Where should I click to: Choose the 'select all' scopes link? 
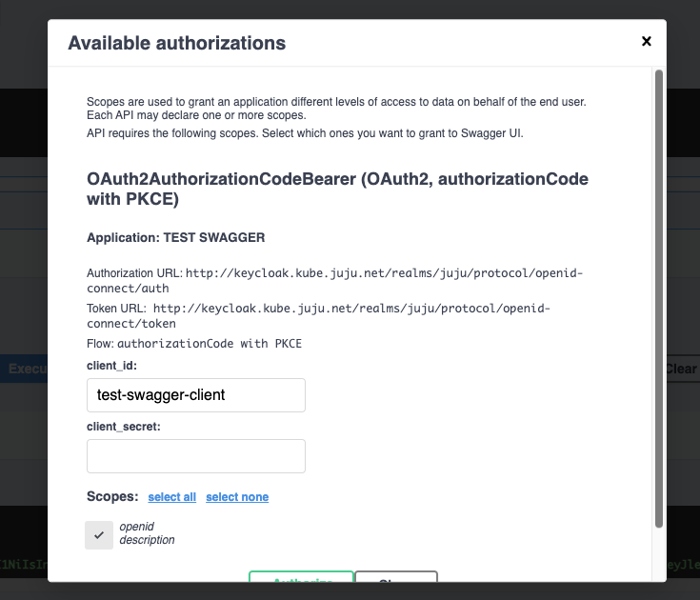click(171, 497)
